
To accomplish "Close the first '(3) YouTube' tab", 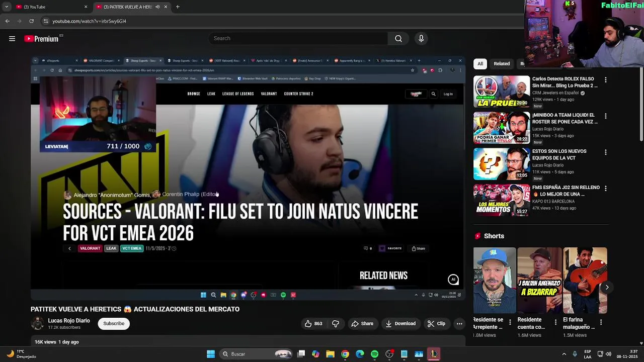I will click(x=86, y=7).
